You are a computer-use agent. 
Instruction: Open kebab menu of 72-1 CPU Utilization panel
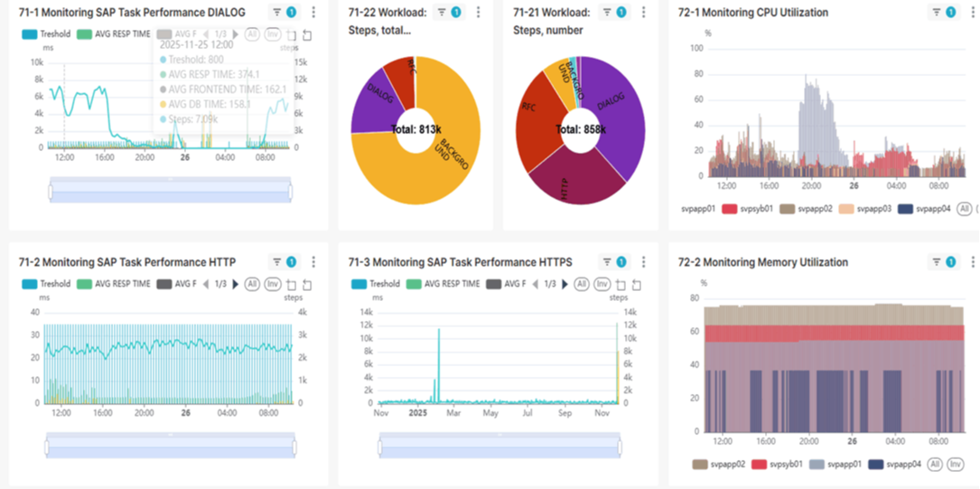coord(973,12)
